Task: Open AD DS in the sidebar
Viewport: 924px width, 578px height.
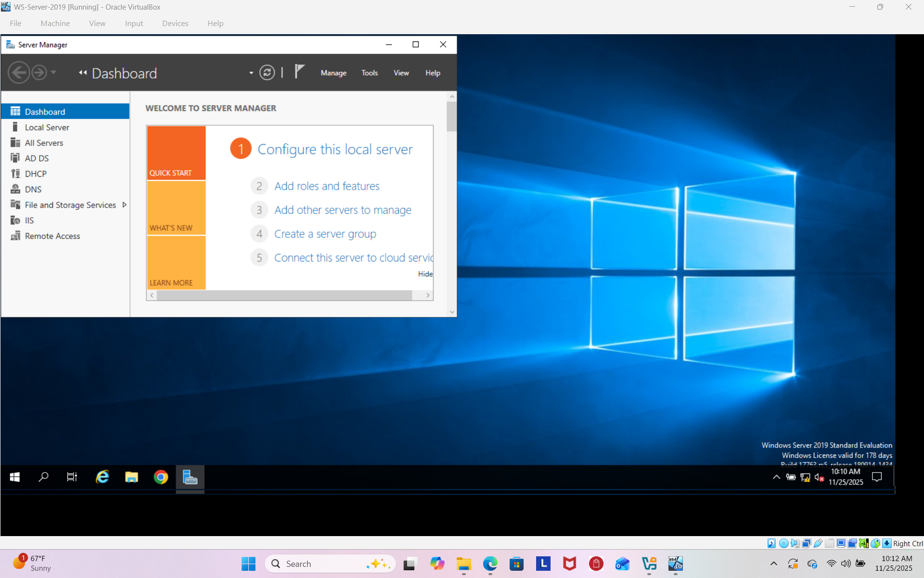Action: tap(37, 158)
